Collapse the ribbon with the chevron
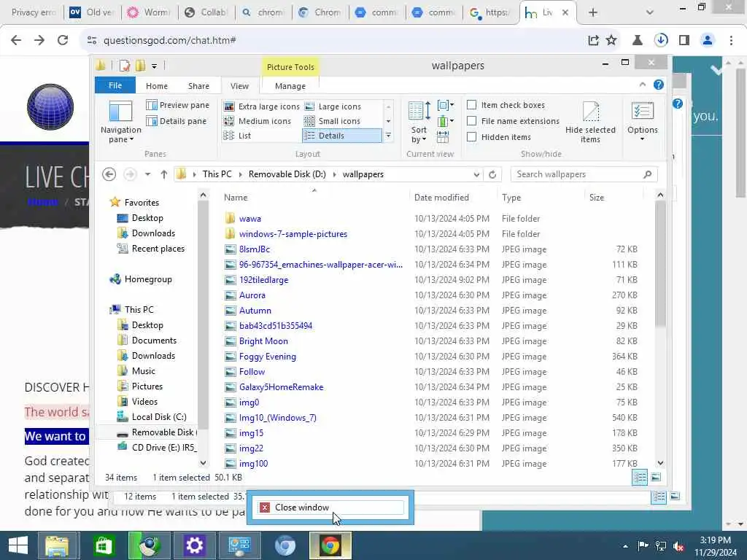747x560 pixels. pos(643,85)
